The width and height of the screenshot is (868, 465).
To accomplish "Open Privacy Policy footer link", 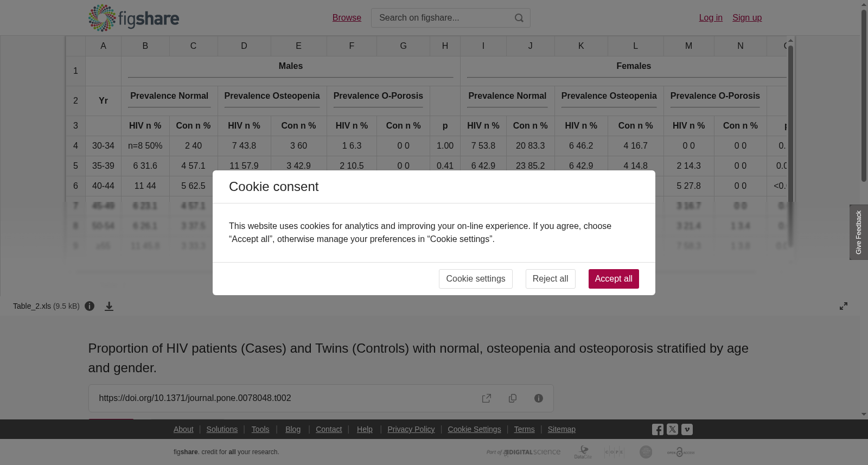I will tap(411, 429).
